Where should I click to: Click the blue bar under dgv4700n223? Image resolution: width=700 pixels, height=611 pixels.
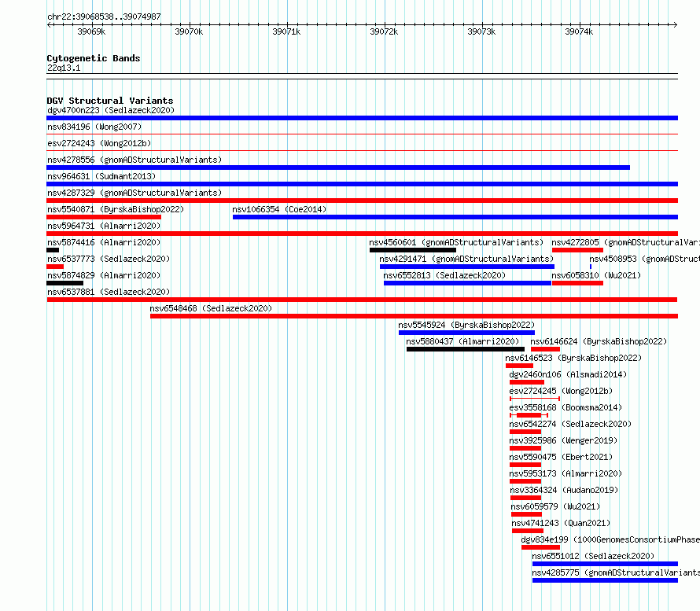coord(362,118)
